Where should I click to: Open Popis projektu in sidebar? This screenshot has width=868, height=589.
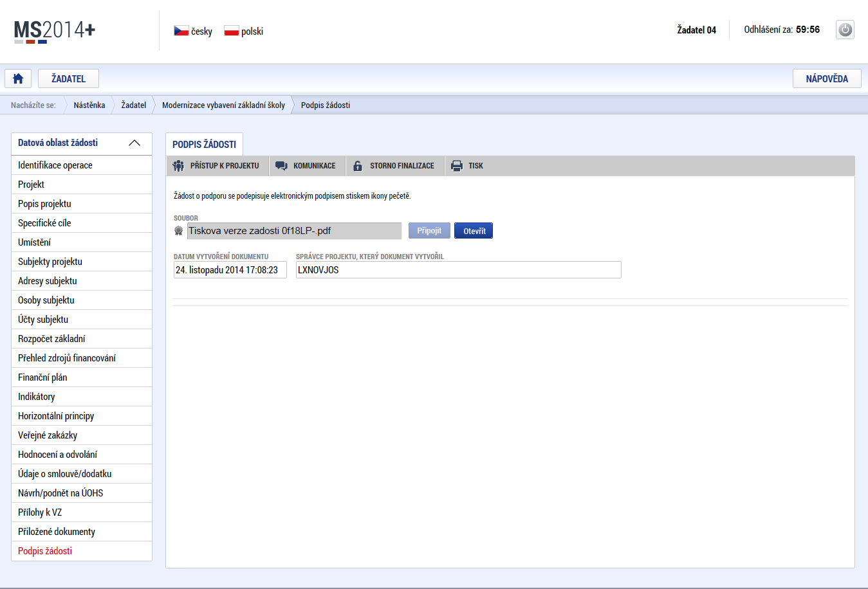pos(82,204)
